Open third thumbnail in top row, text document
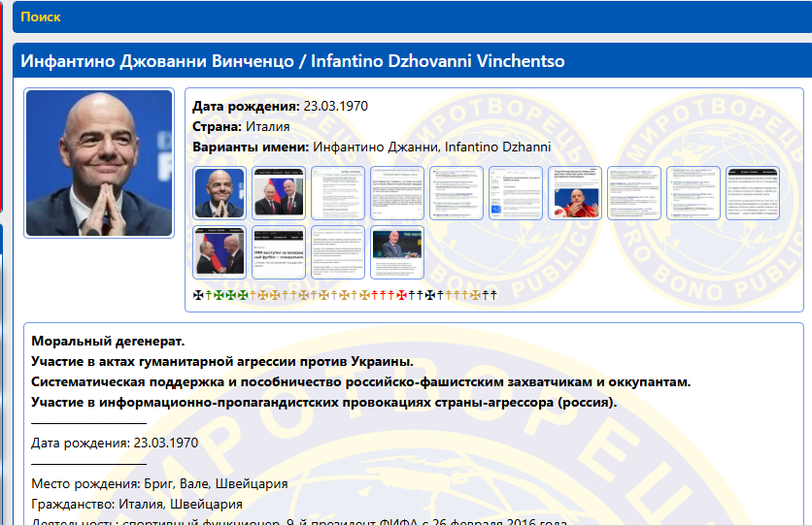 click(338, 193)
